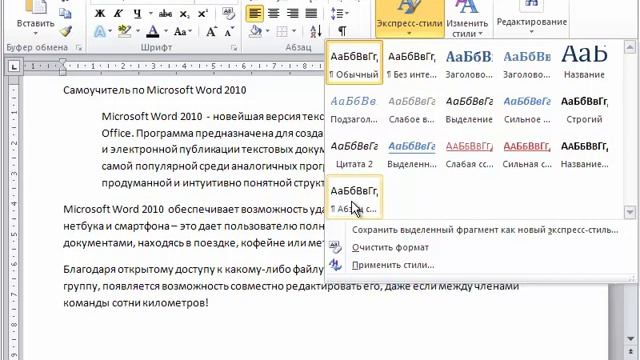The image size is (640, 360).
Task: Click the borders grid icon
Action: [282, 31]
